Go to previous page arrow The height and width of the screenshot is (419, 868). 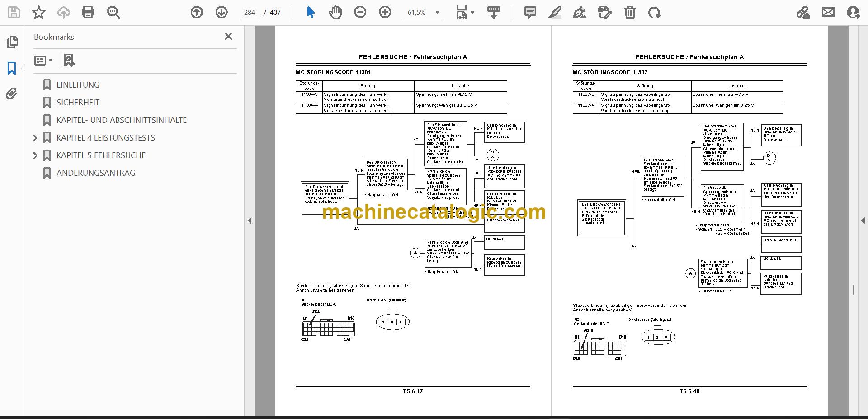197,12
